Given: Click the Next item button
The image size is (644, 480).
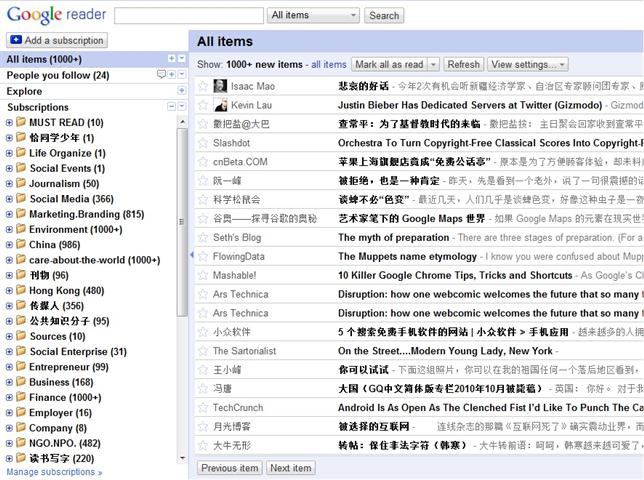Looking at the screenshot, I should [291, 468].
